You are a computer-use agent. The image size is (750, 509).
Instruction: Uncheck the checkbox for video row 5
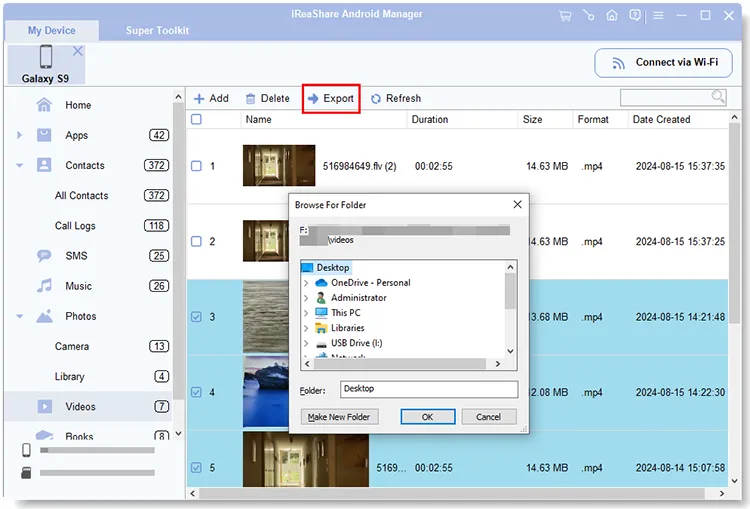coord(196,467)
